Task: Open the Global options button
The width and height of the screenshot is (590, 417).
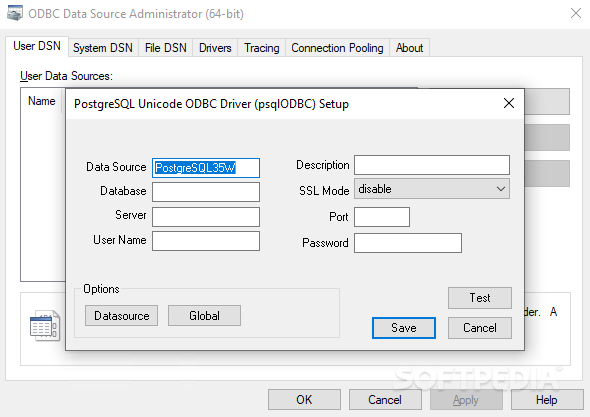Action: [204, 315]
